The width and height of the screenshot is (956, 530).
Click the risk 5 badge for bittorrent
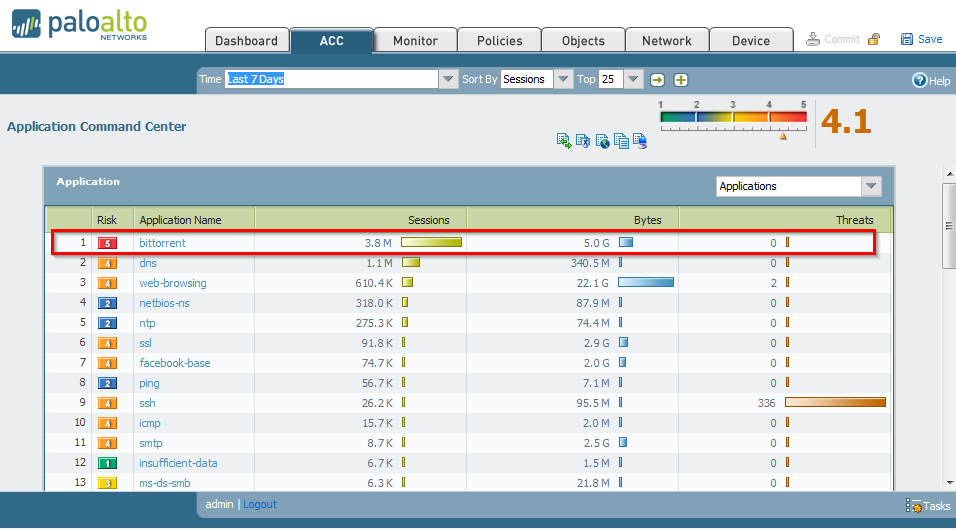point(107,243)
